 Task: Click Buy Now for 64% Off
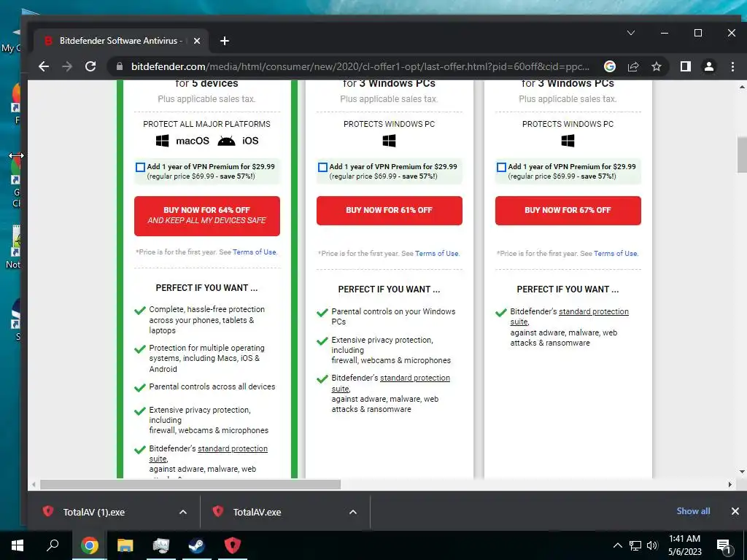coord(206,216)
